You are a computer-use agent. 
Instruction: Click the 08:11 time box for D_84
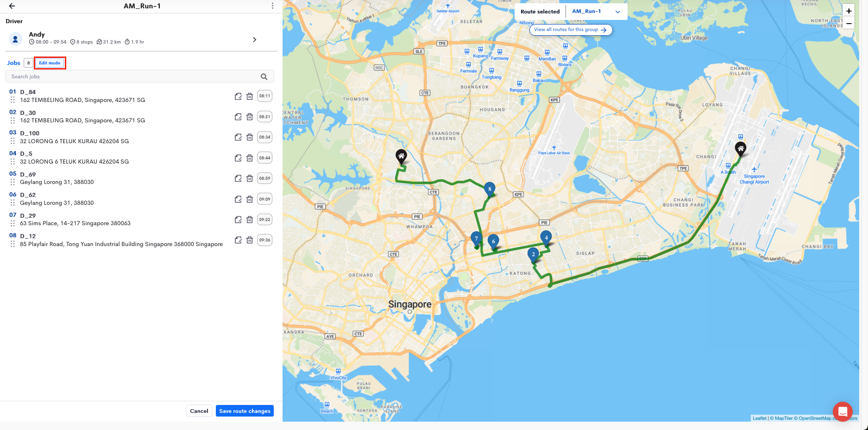pyautogui.click(x=264, y=96)
